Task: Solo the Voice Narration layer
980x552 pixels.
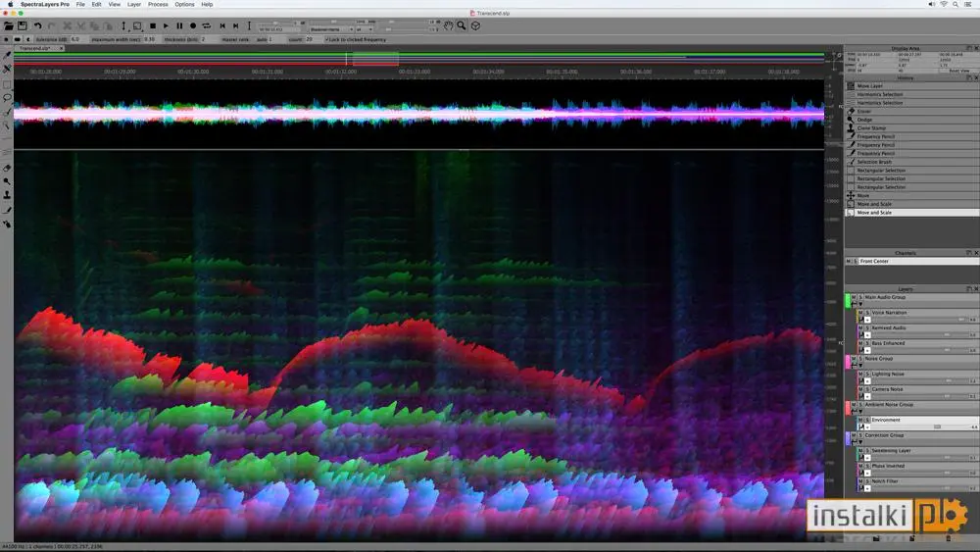Action: 867,313
